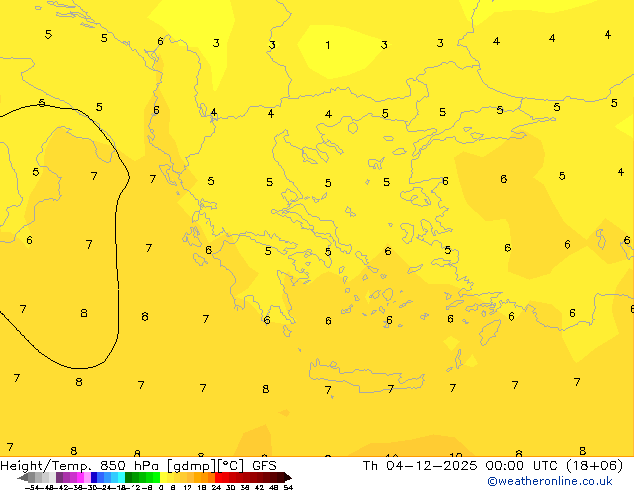This screenshot has height=490, width=634.
Task: Select the dark purple legend swatch
Action: pos(59,477)
